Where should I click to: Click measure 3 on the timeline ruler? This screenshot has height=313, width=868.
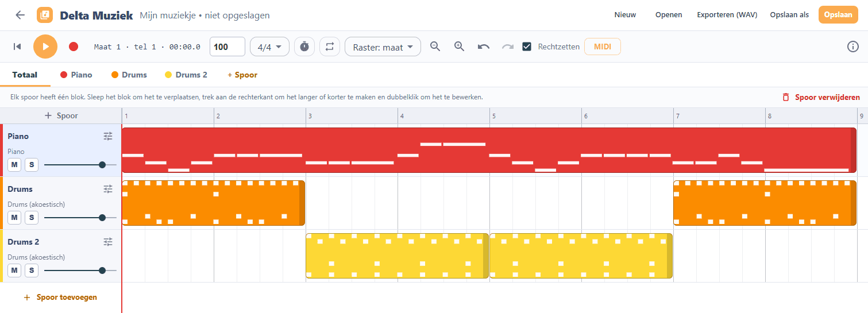pos(310,116)
